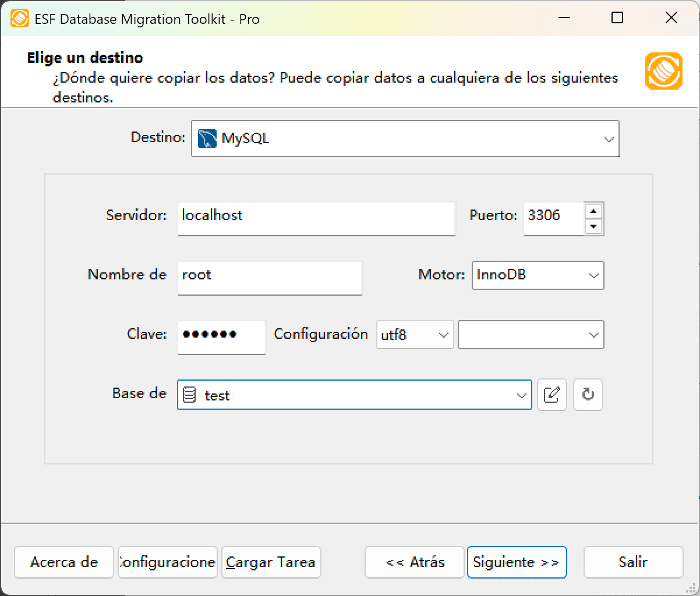Open the Acerca de dialog
This screenshot has width=700, height=596.
(x=63, y=562)
